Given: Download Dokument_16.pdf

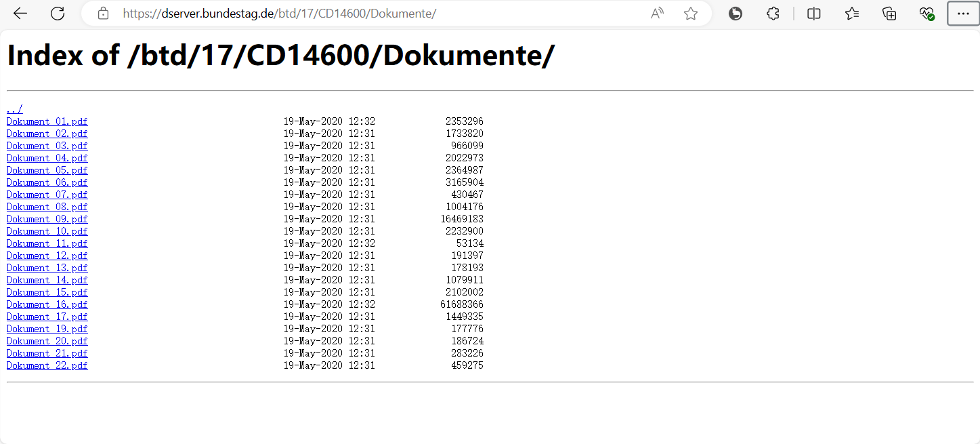Looking at the screenshot, I should pyautogui.click(x=47, y=304).
